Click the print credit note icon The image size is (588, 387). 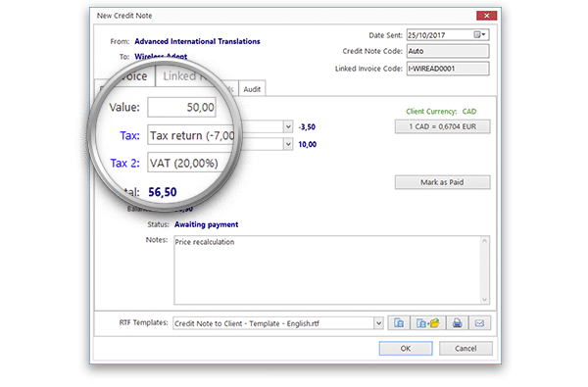click(x=457, y=323)
